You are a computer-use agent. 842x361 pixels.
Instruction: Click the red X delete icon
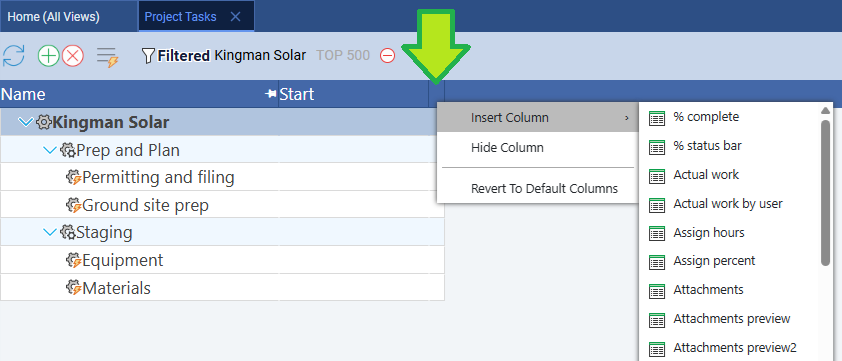coord(72,56)
